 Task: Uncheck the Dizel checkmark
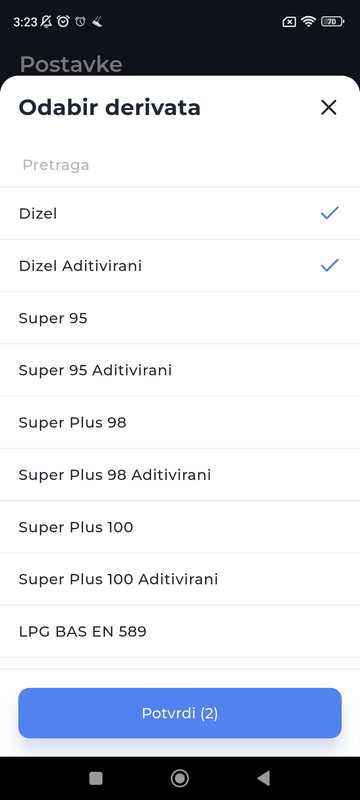click(329, 213)
